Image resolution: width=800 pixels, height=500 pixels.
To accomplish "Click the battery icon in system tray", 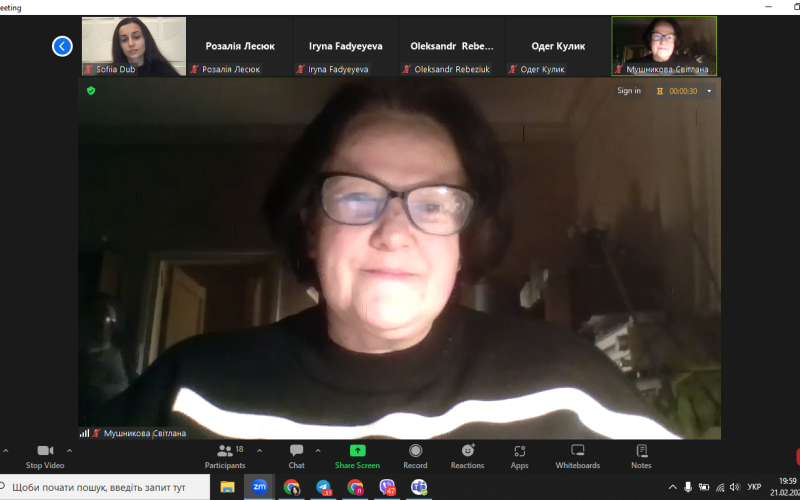I will click(704, 487).
